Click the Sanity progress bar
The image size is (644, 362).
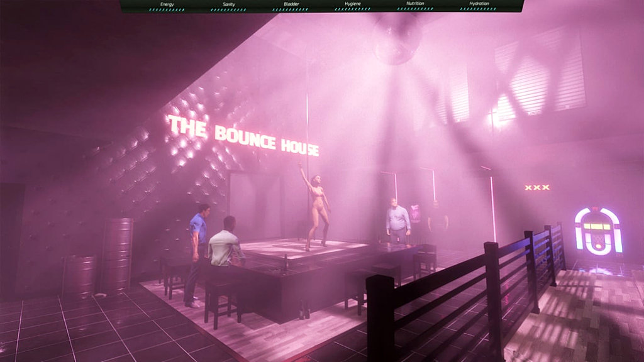pyautogui.click(x=229, y=9)
